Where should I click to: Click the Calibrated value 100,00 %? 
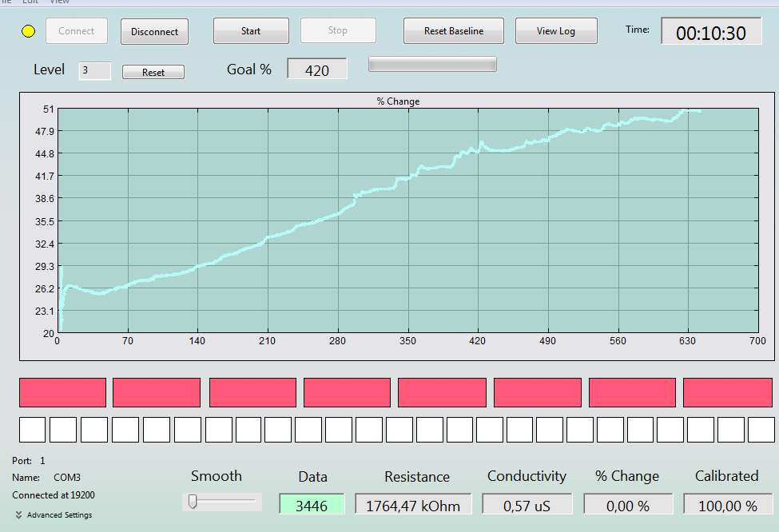click(x=728, y=504)
